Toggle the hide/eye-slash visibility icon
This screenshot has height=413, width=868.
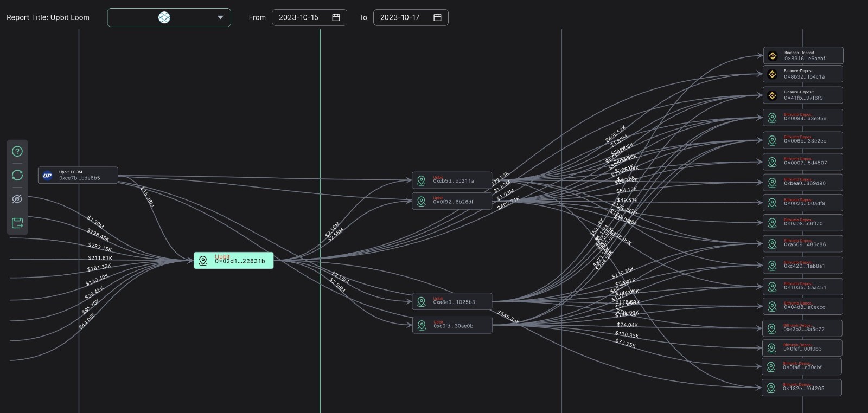click(17, 199)
